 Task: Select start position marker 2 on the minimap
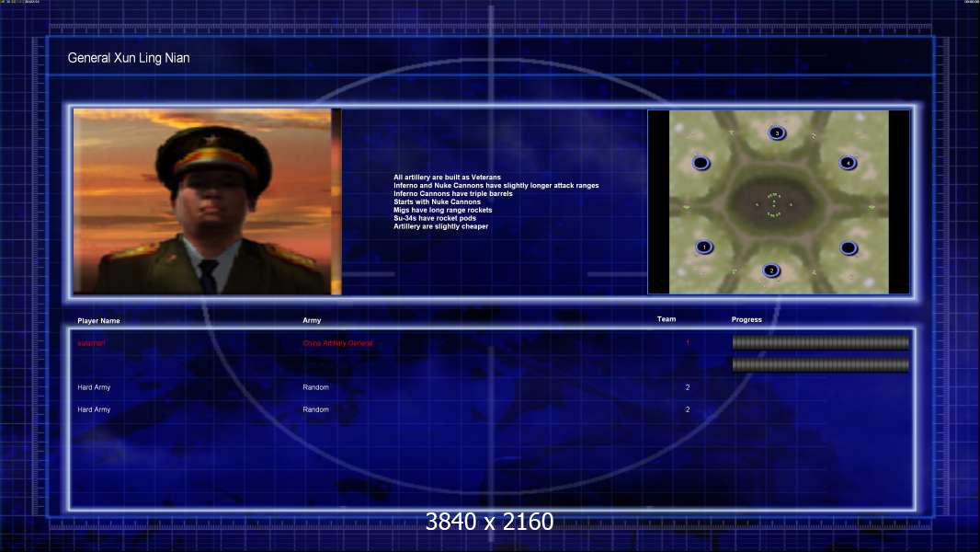click(771, 270)
